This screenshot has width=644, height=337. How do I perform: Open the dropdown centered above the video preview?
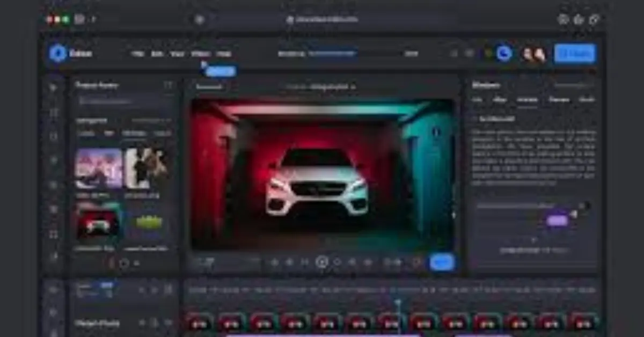tap(321, 86)
